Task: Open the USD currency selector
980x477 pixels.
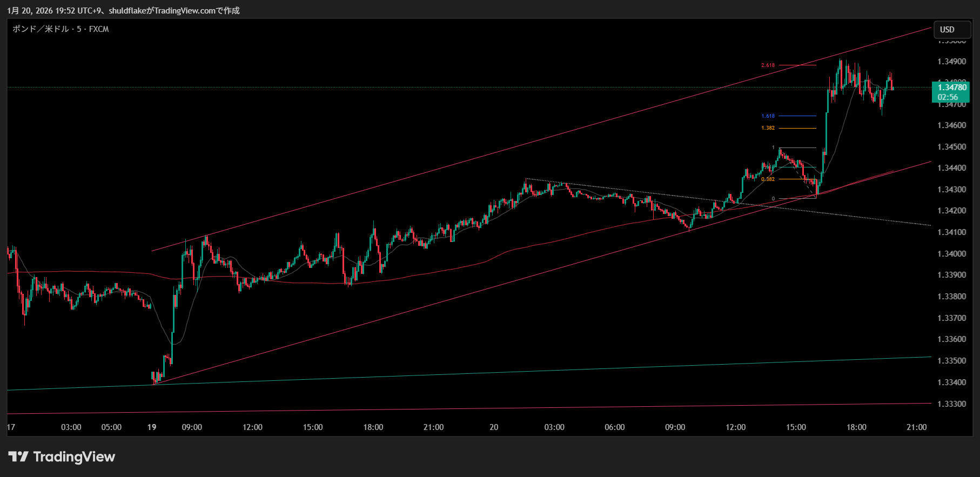Action: tap(952, 30)
